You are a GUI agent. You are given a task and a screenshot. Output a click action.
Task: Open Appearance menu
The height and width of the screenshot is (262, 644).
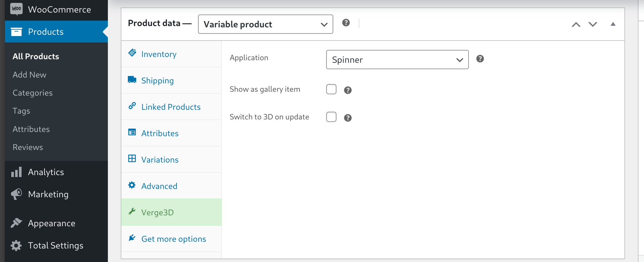[56, 223]
